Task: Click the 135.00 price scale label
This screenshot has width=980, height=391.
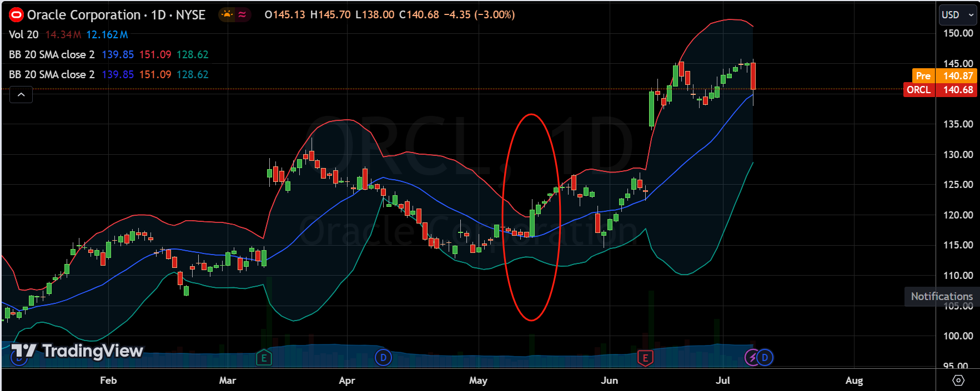Action: pos(958,124)
